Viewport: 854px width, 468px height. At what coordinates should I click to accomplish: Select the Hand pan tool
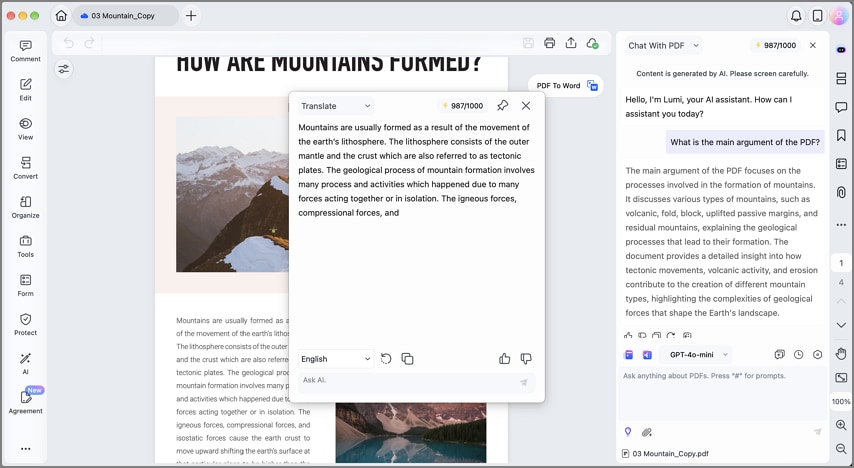tap(841, 354)
